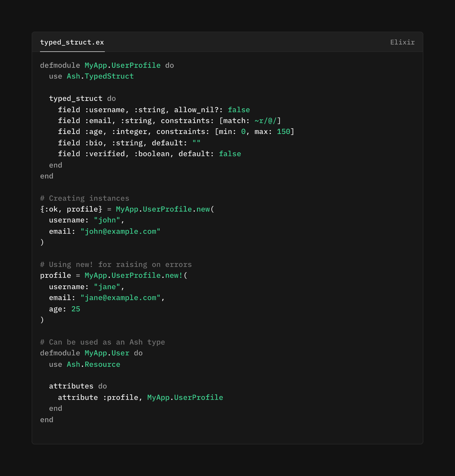Click the max value 150 in age constraints

pos(283,132)
